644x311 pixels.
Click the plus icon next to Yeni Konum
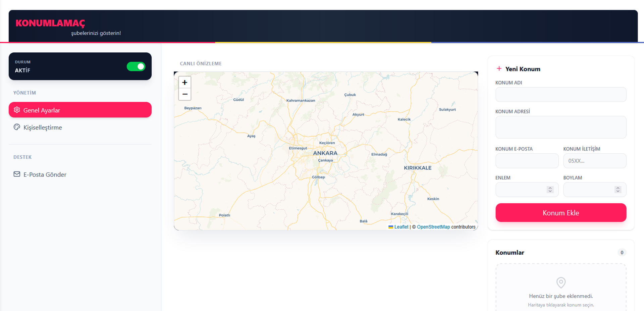(499, 69)
